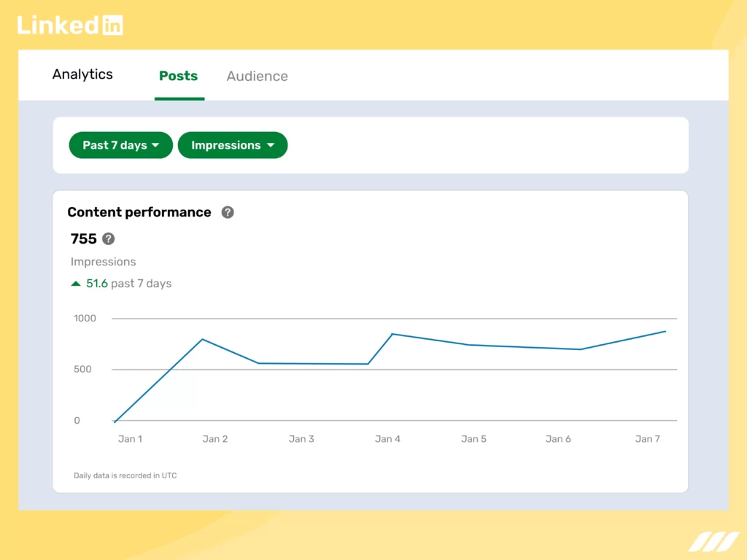747x560 pixels.
Task: Click the Content performance heading
Action: pyautogui.click(x=139, y=212)
